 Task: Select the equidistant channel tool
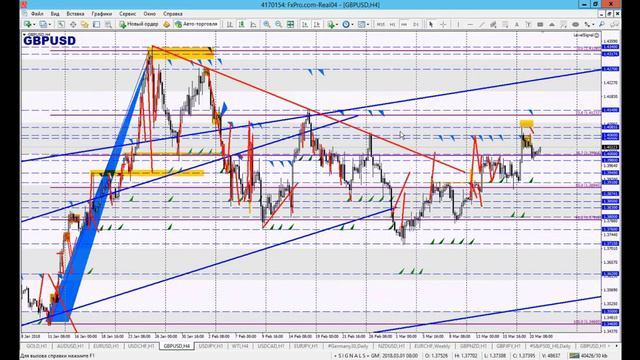(x=493, y=24)
